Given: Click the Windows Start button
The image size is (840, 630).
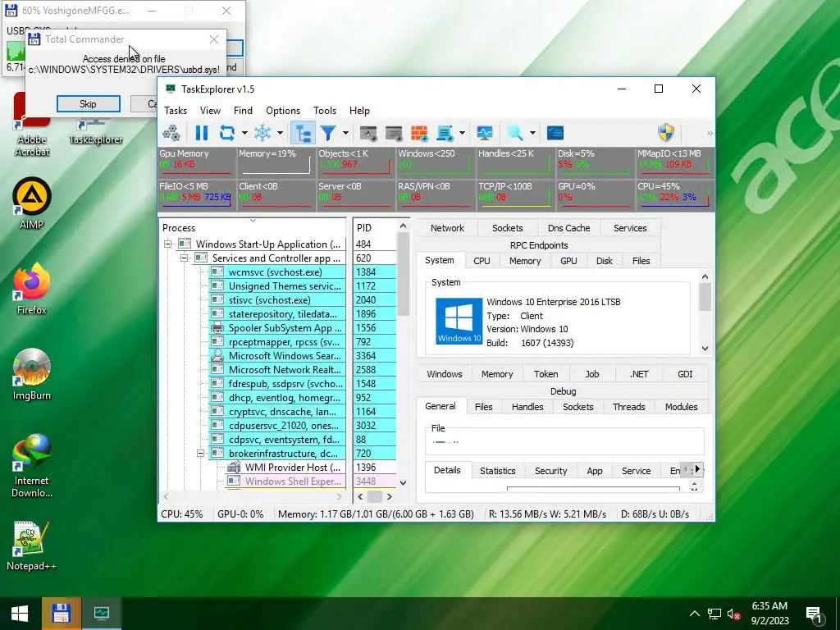Looking at the screenshot, I should tap(20, 614).
